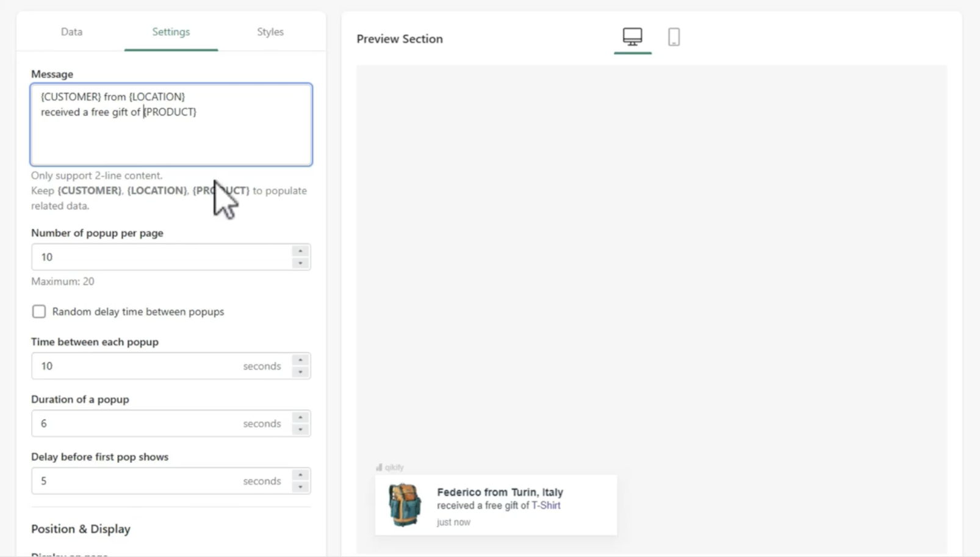
Task: Click the backpack product thumbnail in preview
Action: [405, 505]
